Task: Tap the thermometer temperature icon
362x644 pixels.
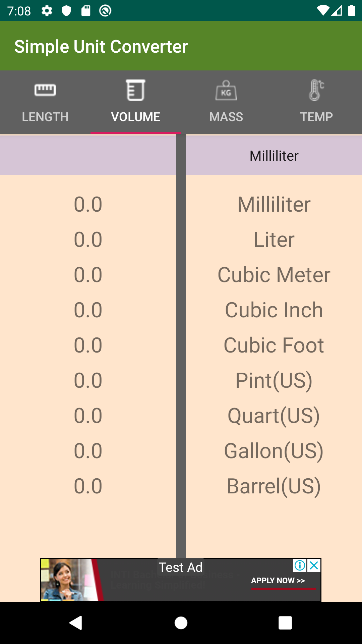Action: (x=316, y=90)
